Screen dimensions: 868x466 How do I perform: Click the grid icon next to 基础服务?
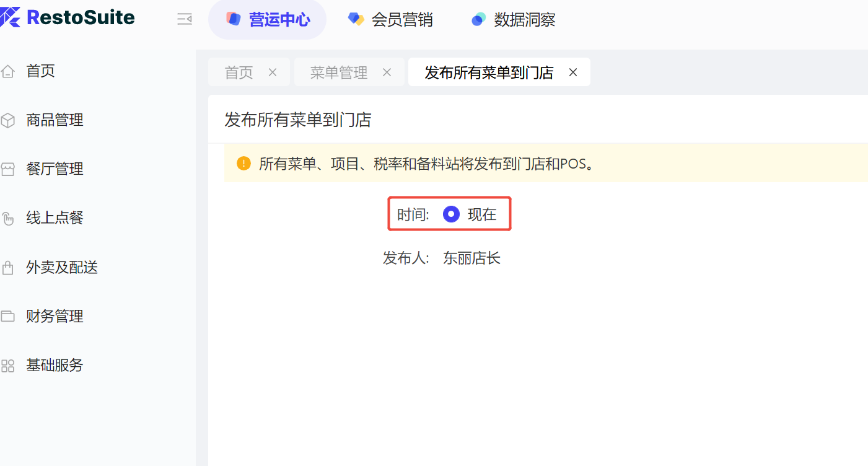[x=7, y=366]
